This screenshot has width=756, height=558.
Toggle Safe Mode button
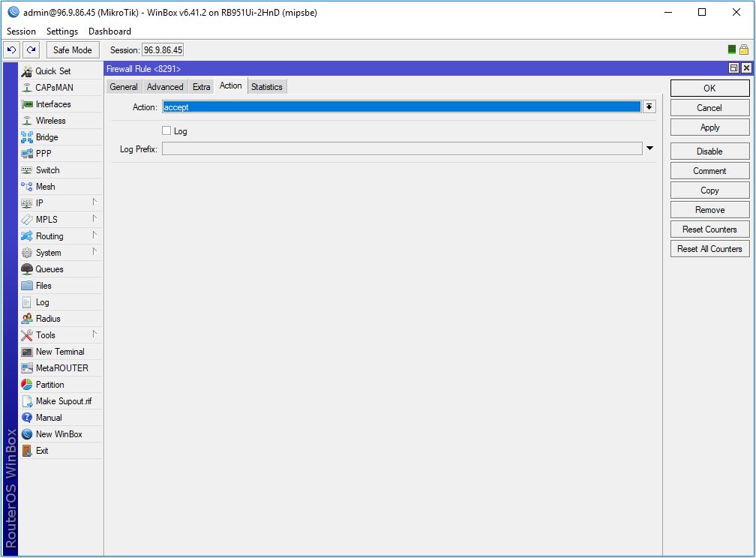tap(72, 49)
